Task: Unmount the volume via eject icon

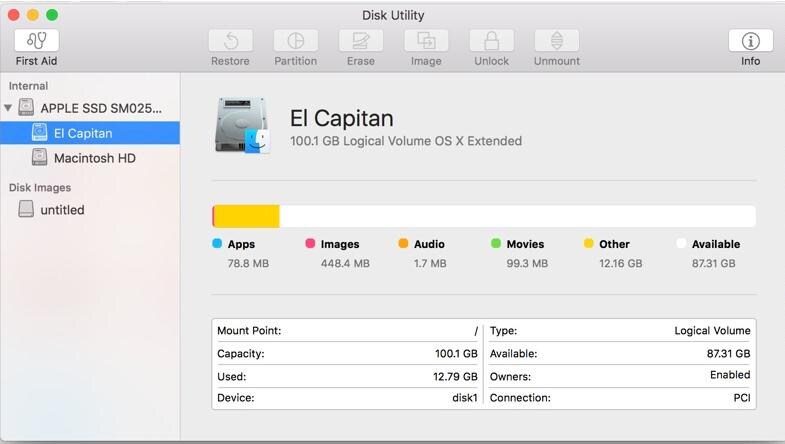Action: click(557, 40)
